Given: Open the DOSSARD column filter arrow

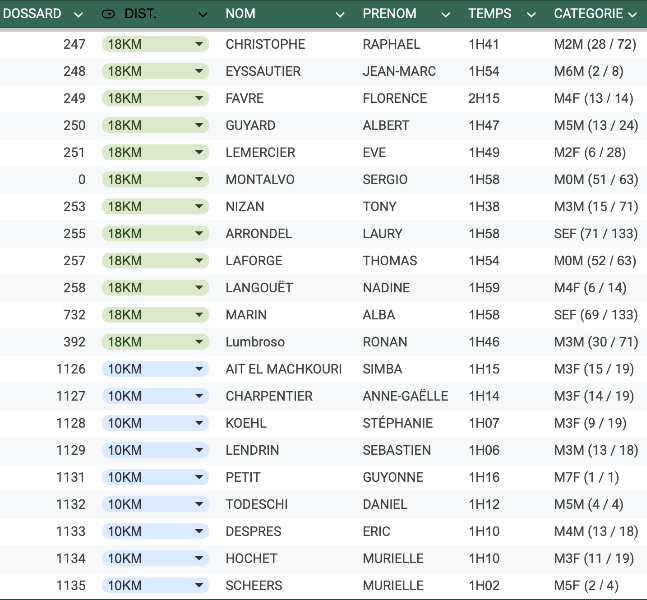Looking at the screenshot, I should pos(78,15).
